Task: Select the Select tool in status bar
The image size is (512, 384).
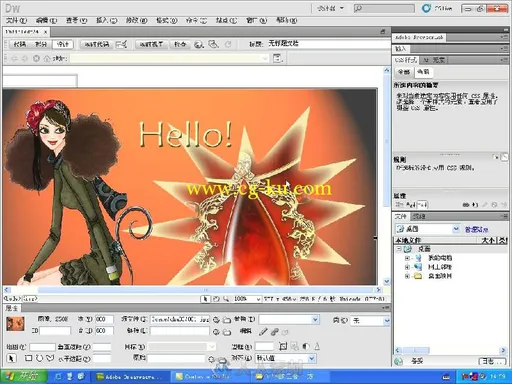Action: [205, 299]
